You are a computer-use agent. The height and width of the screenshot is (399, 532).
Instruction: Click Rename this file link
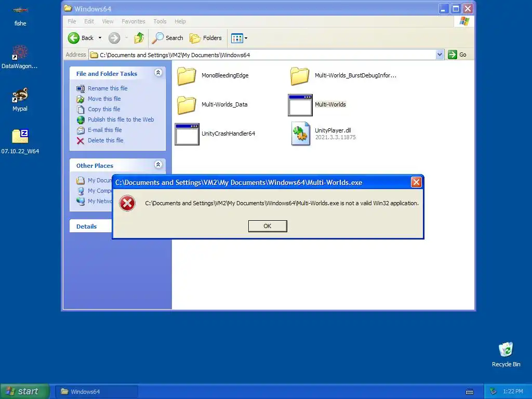tap(108, 88)
